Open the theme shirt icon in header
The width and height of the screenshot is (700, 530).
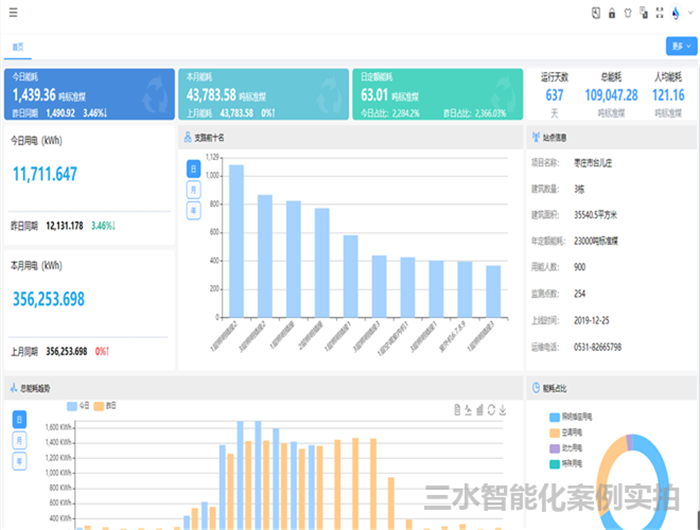(628, 14)
